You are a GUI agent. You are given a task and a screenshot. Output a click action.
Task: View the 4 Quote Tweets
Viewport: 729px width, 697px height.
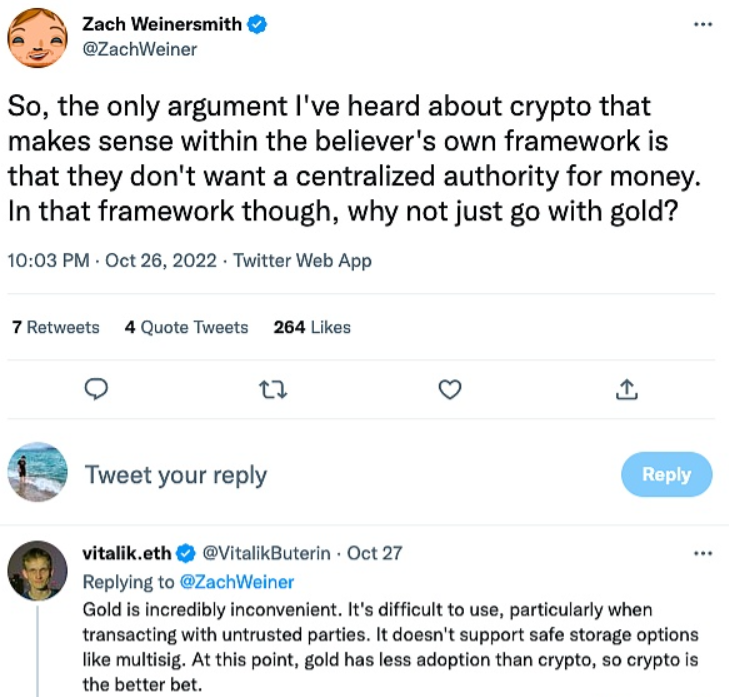pyautogui.click(x=186, y=327)
